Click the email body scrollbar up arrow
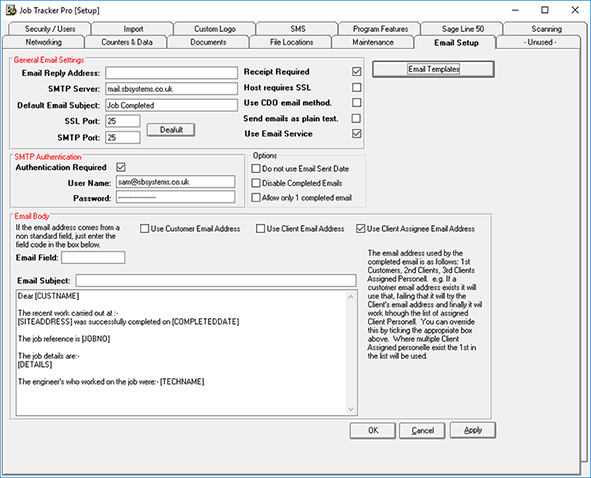 [x=351, y=297]
